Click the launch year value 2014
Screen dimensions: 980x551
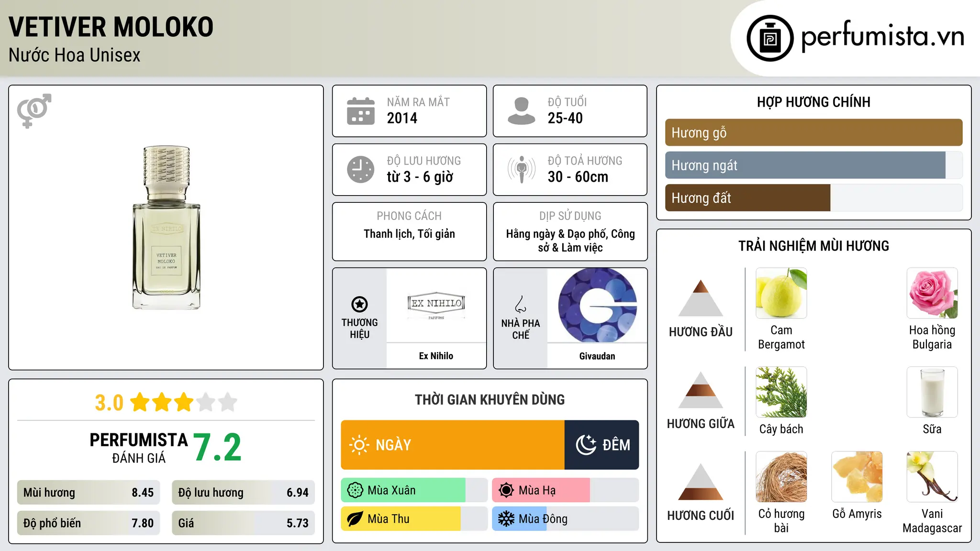pyautogui.click(x=402, y=118)
